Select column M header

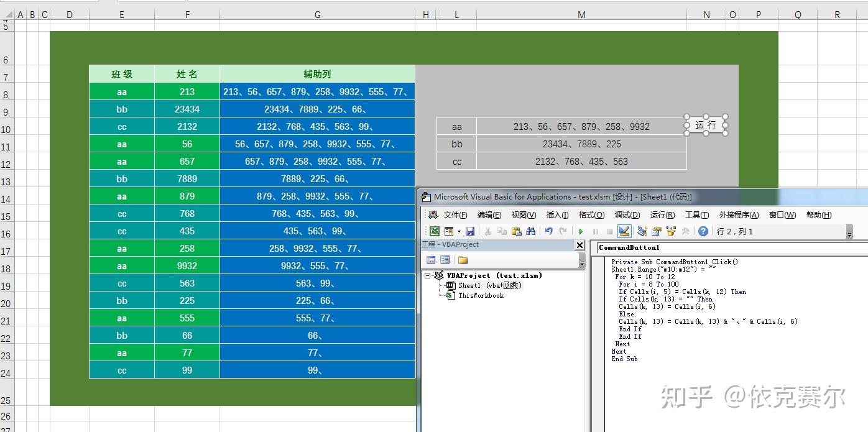tap(581, 15)
